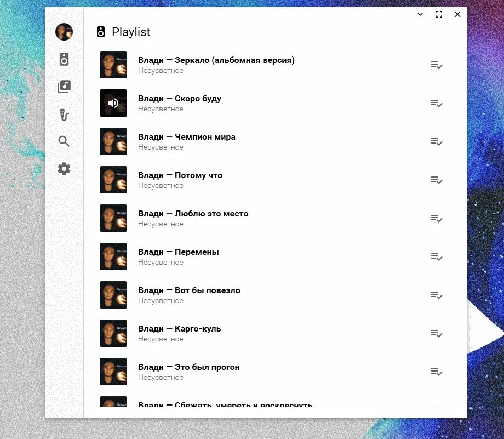Select track Влади — Карго-куль
This screenshot has height=439, width=504.
(x=179, y=329)
